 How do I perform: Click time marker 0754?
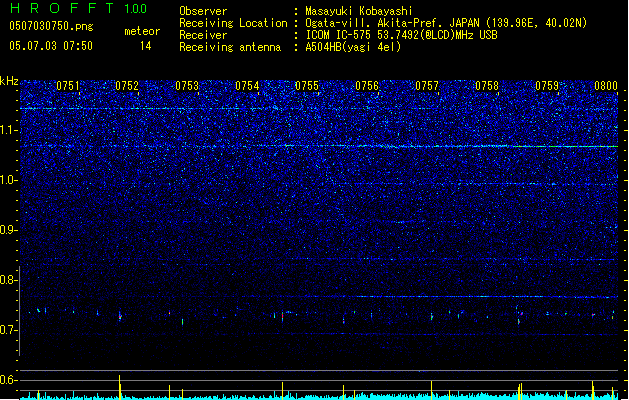point(247,85)
